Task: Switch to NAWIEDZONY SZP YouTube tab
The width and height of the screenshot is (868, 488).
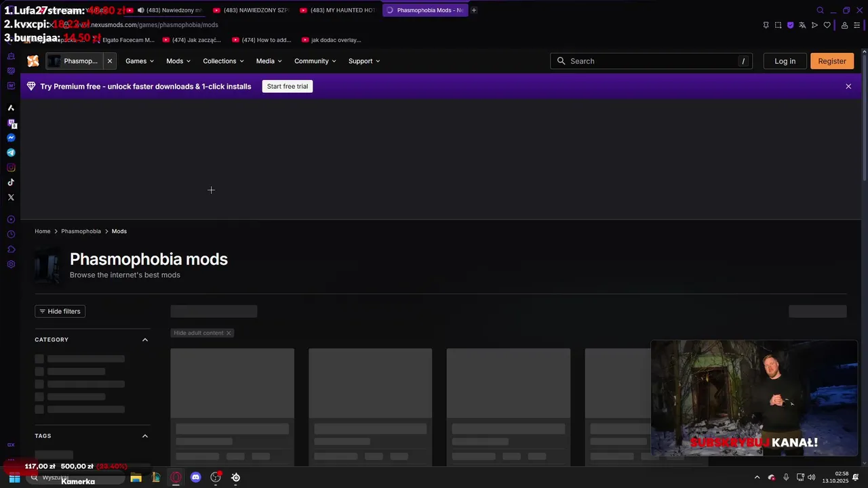Action: [x=251, y=10]
